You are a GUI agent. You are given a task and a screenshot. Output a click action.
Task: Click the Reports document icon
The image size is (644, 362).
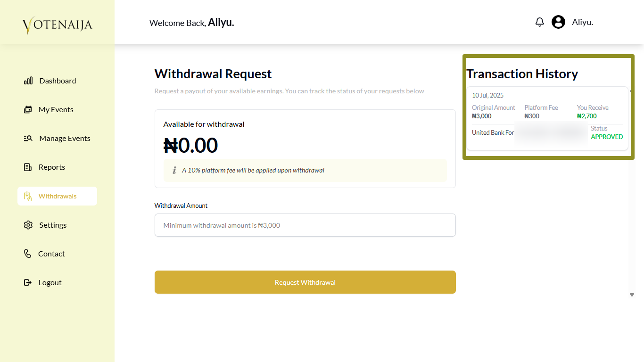click(28, 167)
